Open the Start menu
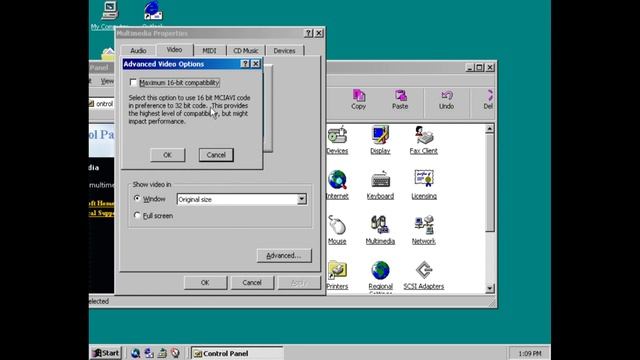The width and height of the screenshot is (640, 360). coord(106,353)
